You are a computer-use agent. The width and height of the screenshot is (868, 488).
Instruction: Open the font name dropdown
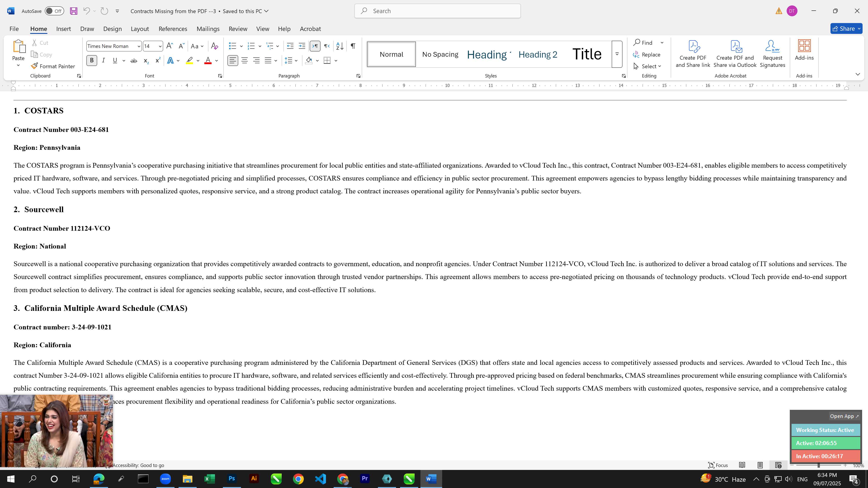(x=139, y=46)
